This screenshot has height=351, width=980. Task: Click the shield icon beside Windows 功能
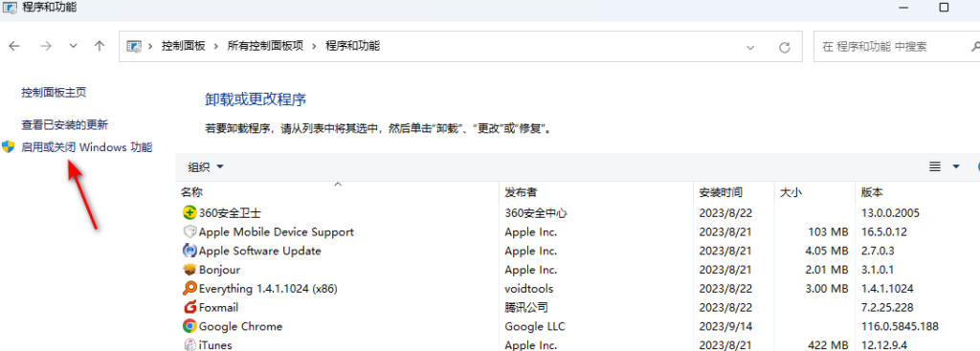(x=8, y=147)
